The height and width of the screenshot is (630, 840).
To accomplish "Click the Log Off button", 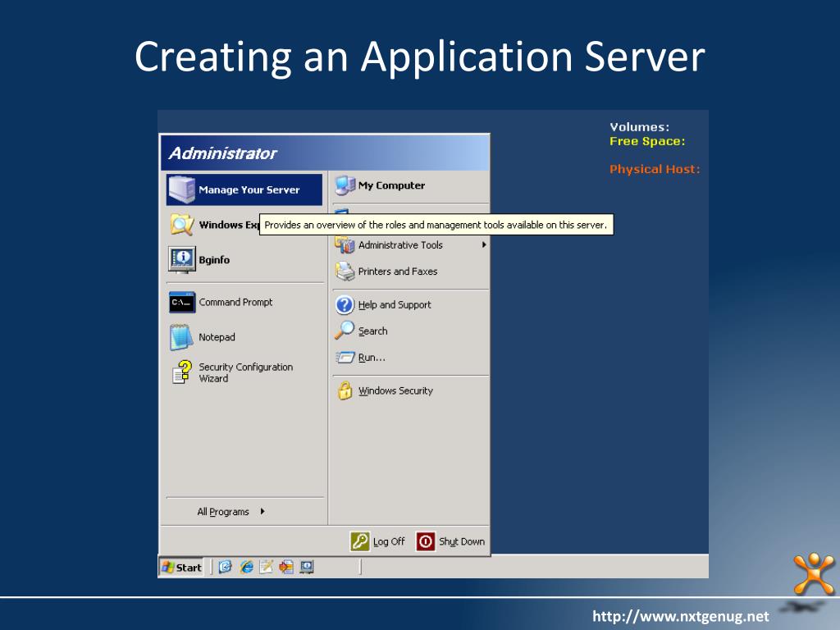I will click(x=377, y=541).
